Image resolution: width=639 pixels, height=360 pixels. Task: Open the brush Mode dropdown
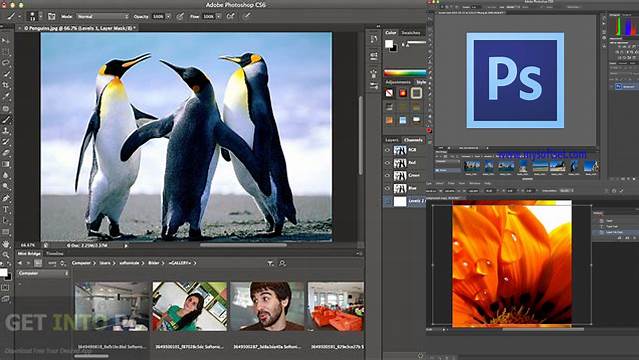(103, 16)
